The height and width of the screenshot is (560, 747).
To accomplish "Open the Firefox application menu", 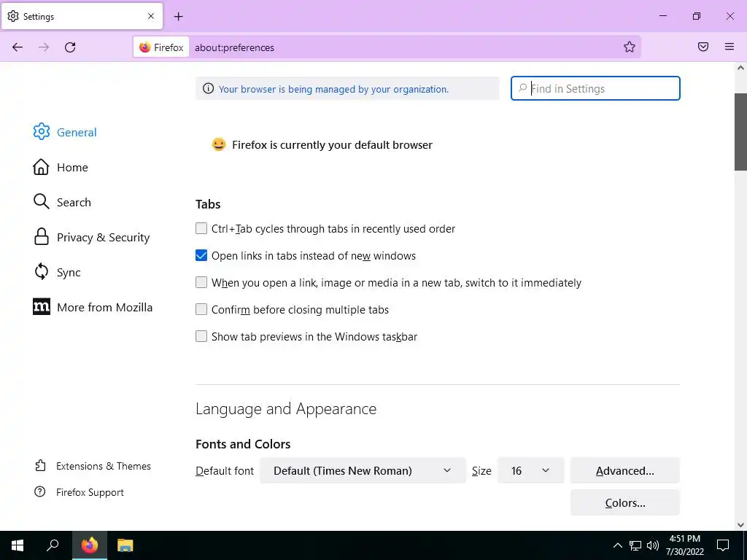I will (x=729, y=47).
